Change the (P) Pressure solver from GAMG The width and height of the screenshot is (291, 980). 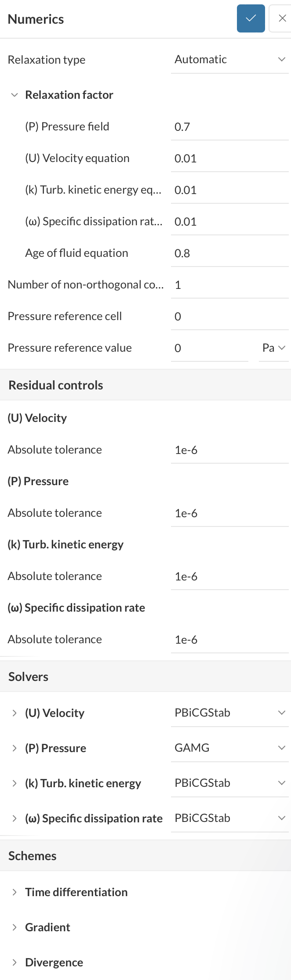229,748
